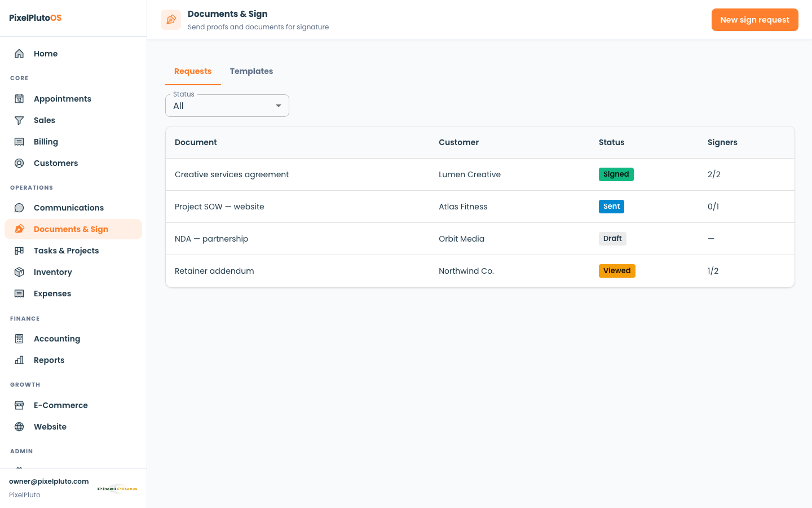Click the 1/2 signers value

point(713,271)
